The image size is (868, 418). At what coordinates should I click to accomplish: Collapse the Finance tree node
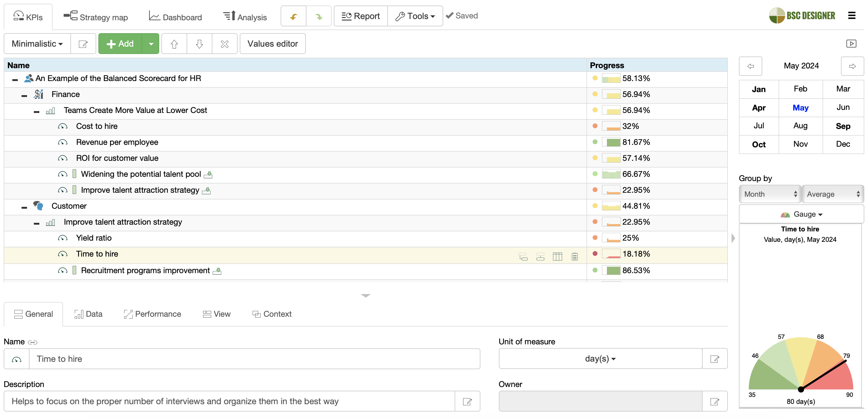click(24, 96)
